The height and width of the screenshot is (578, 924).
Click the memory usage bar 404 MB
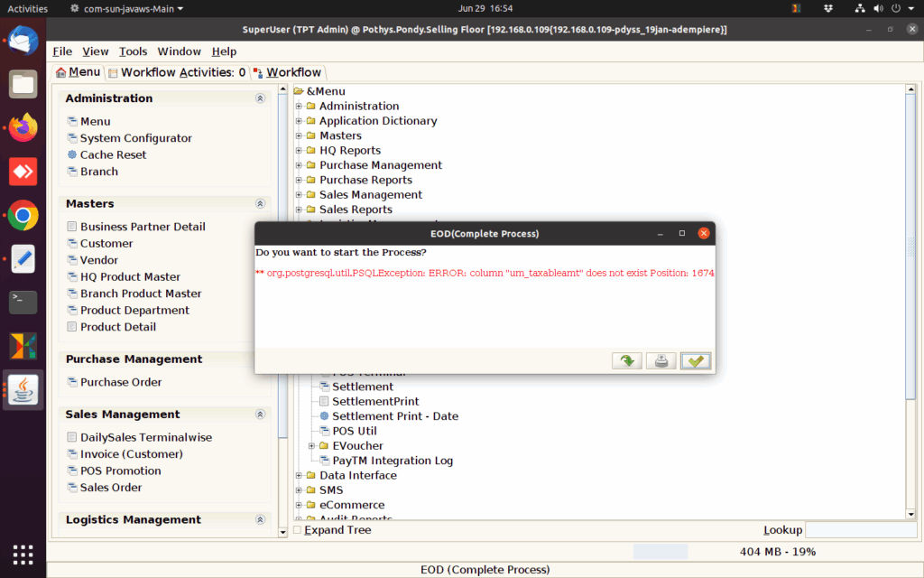pos(777,552)
